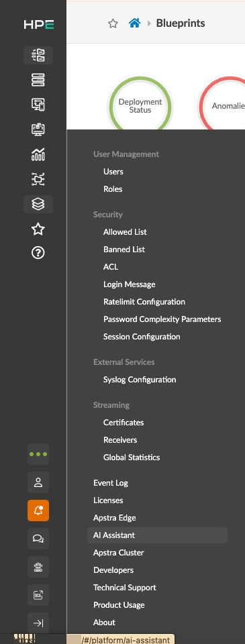Click the Streaming section header
Screen dimensions: 245x644
pos(111,405)
